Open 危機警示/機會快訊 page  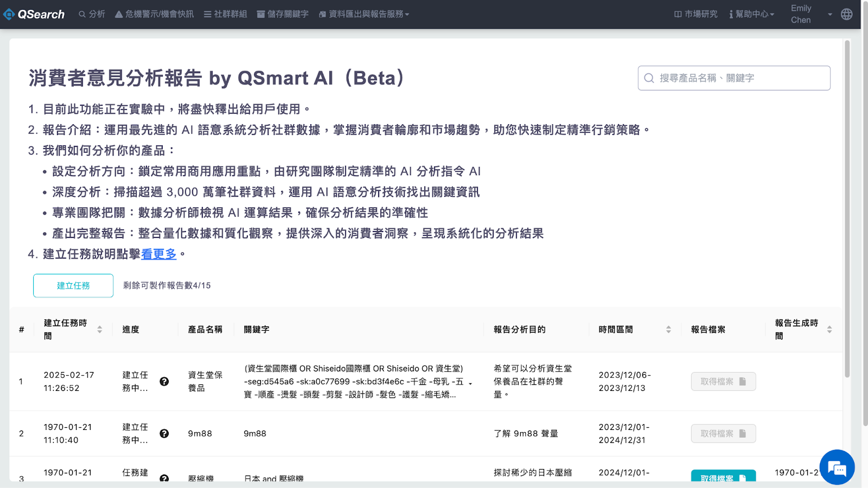pos(154,14)
